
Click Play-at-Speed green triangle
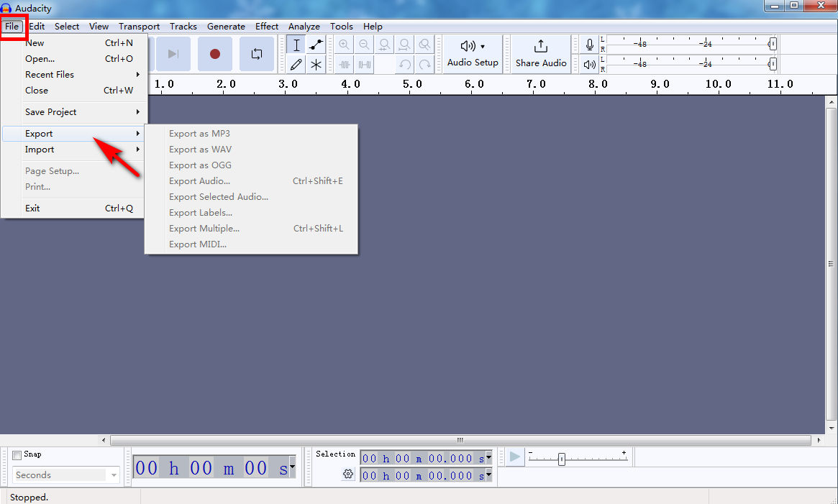(x=514, y=457)
